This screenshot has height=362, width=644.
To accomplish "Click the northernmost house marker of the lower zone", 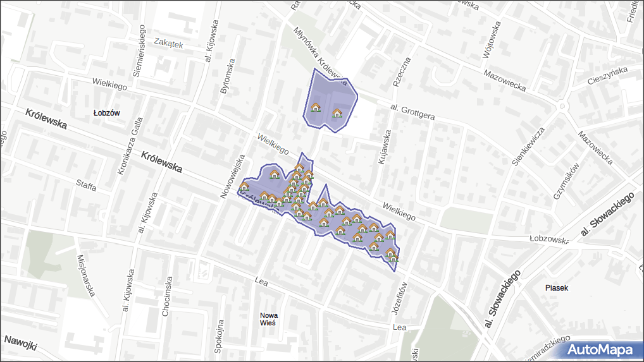I will pyautogui.click(x=299, y=167).
